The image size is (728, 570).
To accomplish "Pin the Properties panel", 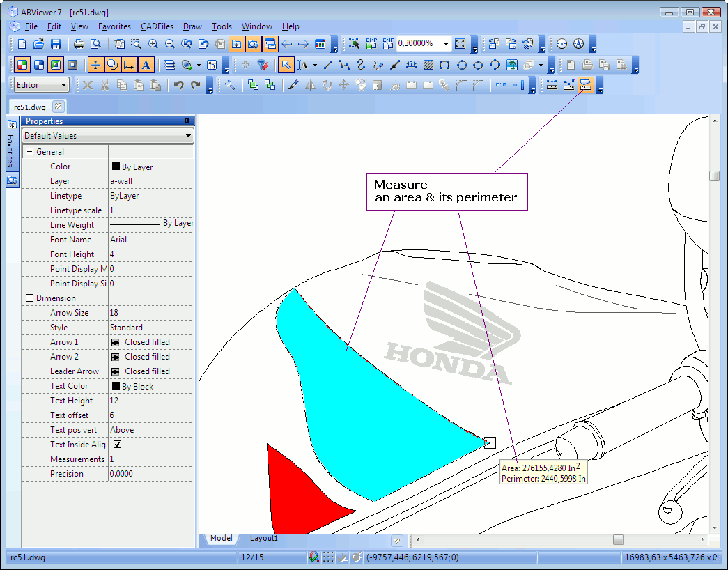I will 187,121.
